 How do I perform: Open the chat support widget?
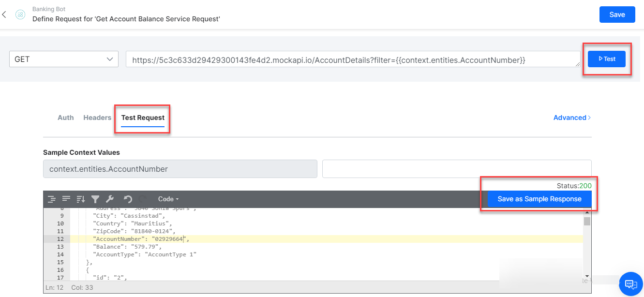click(630, 284)
